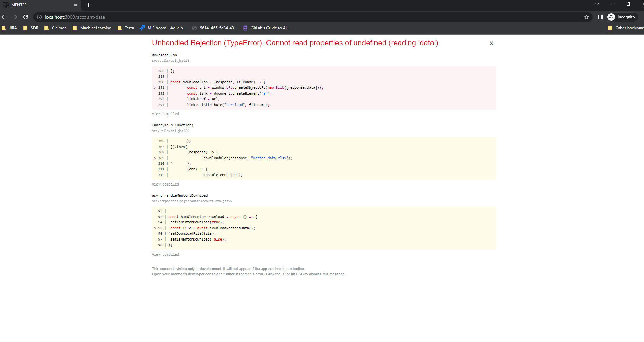
Task: Bookmark this page using the star icon
Action: click(x=586, y=17)
